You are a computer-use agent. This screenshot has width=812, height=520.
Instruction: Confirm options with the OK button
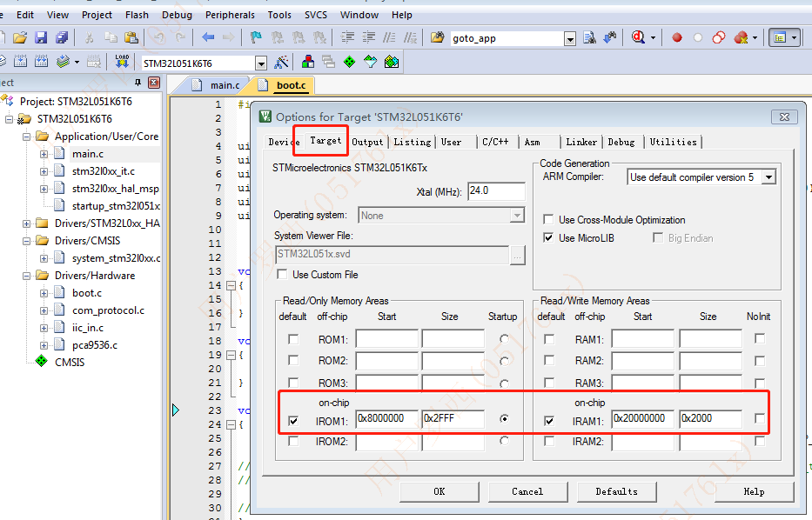440,491
